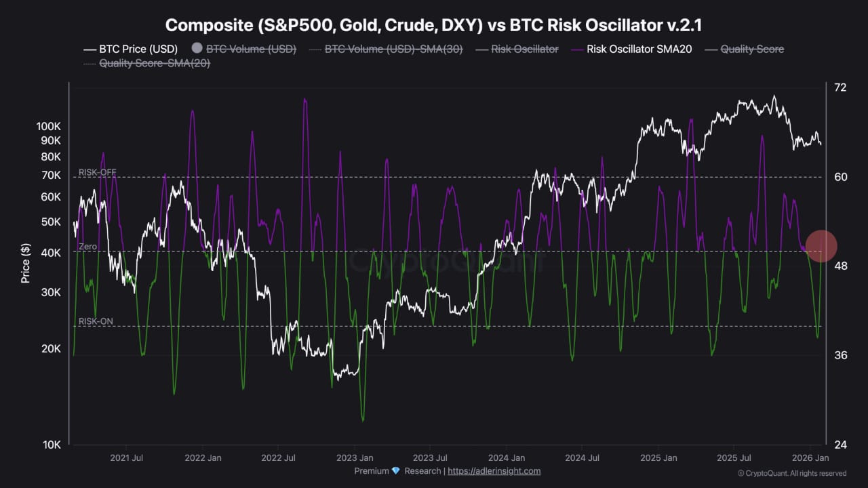Click the Premium label in the footer

372,471
